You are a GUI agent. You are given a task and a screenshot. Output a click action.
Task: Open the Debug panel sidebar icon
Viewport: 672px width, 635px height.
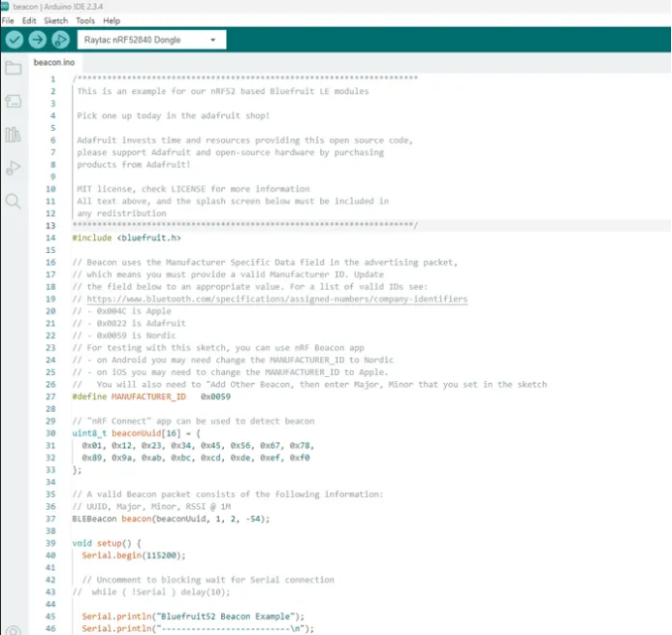point(14,168)
